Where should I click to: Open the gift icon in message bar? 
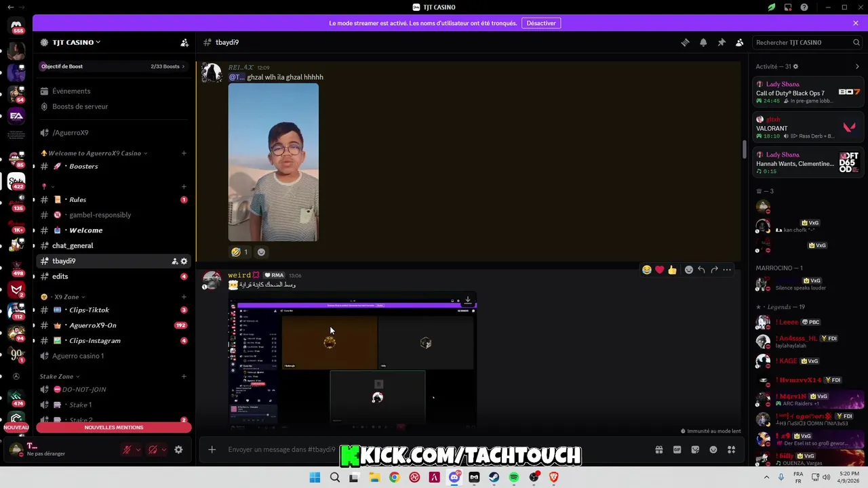[x=658, y=449]
